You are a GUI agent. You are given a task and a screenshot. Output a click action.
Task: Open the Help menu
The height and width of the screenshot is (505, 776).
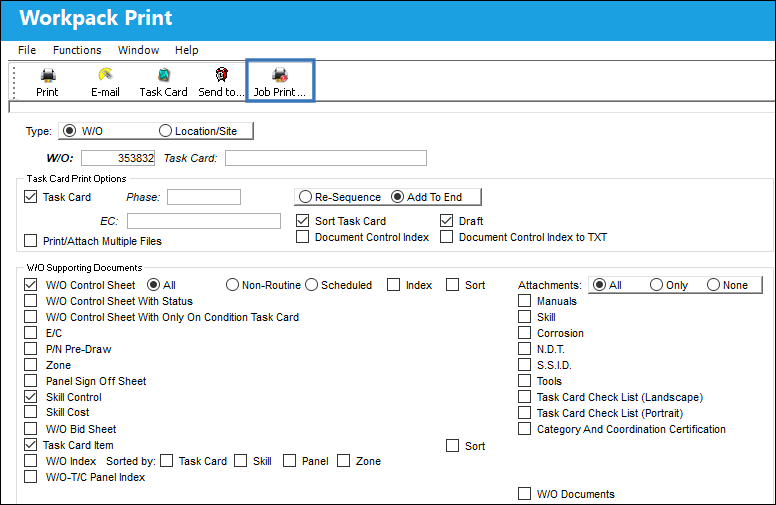point(187,50)
